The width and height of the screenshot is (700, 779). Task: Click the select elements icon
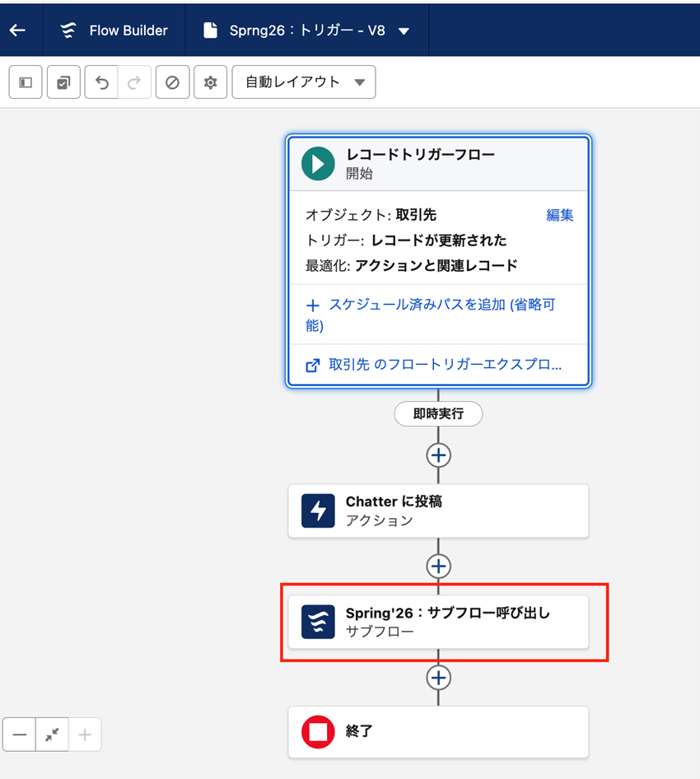click(63, 82)
